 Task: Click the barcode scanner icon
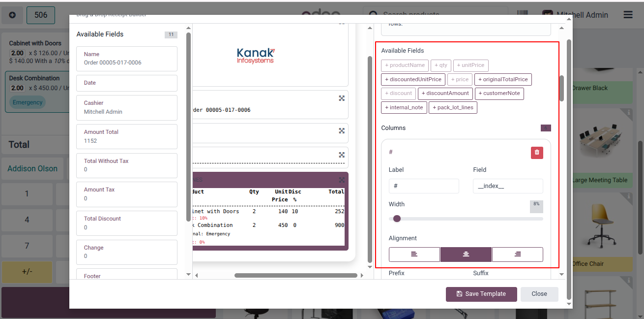[x=523, y=15]
